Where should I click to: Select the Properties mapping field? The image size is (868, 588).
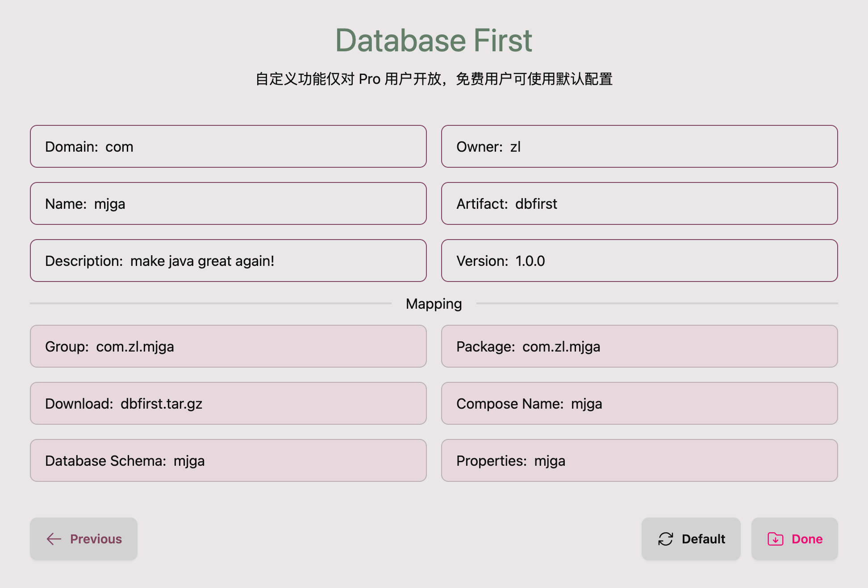[639, 460]
